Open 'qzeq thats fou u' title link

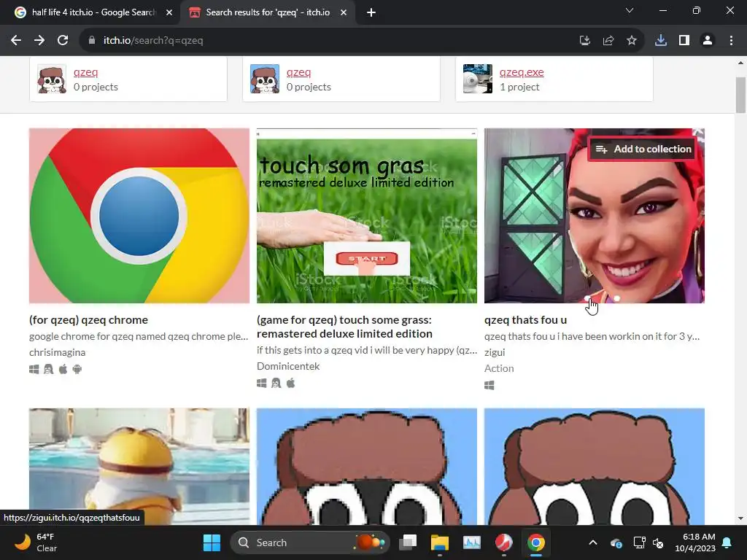click(x=525, y=320)
